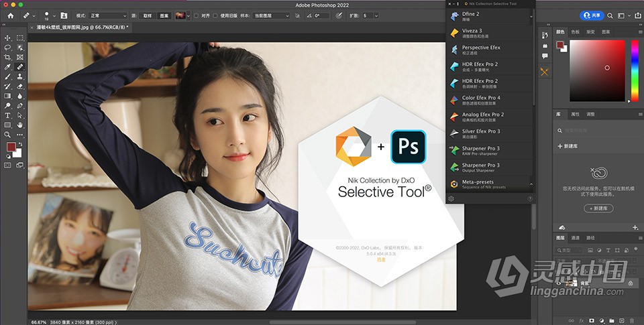Open the layer type filter dropdown
644x325 pixels.
click(569, 250)
